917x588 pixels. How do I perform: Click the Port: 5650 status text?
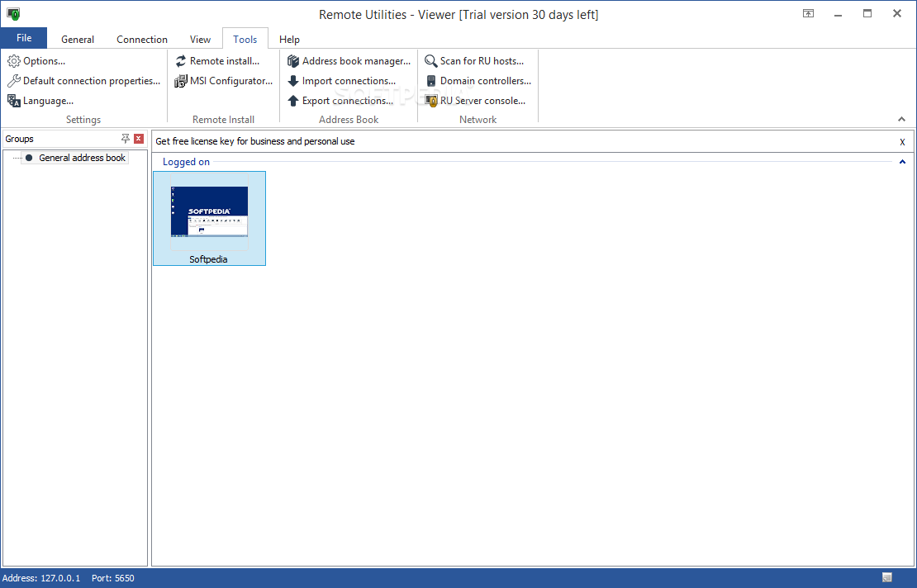tap(113, 578)
